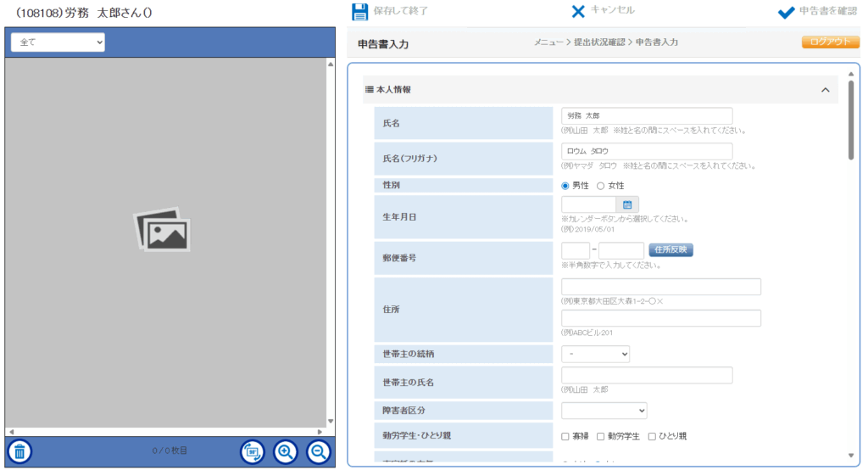
Task: Check the 寡婦 checkbox
Action: pos(565,436)
